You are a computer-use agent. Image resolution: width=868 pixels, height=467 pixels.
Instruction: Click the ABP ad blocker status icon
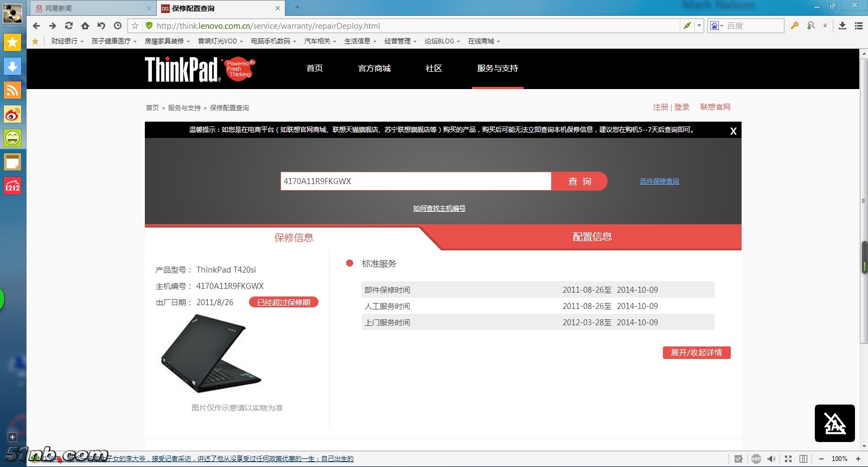click(x=756, y=459)
